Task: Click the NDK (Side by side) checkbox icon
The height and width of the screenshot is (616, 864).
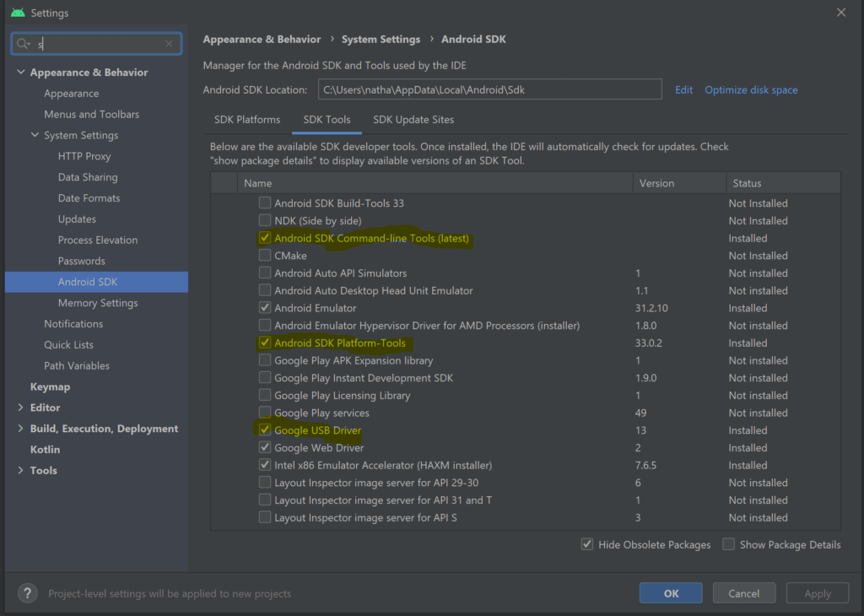Action: pos(265,220)
